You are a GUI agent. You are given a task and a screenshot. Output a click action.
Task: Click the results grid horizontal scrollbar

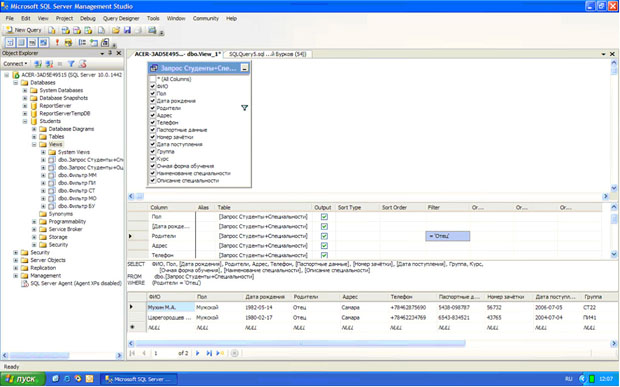[300, 344]
